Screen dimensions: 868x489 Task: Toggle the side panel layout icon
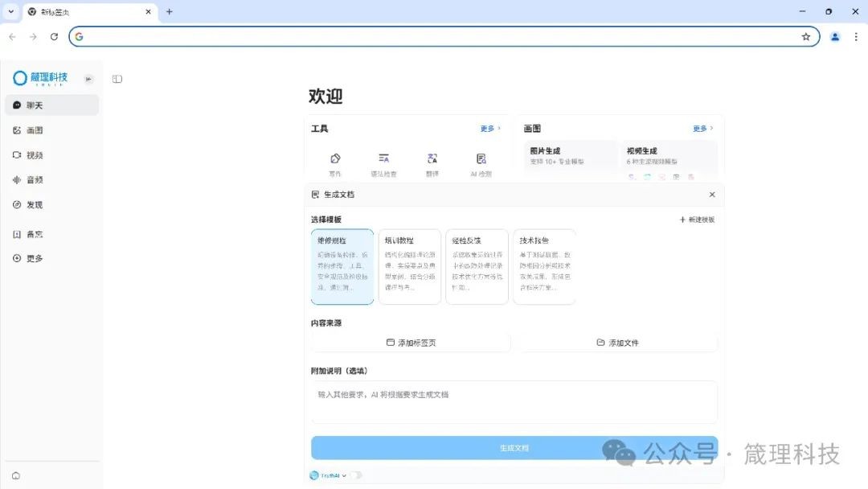(117, 79)
